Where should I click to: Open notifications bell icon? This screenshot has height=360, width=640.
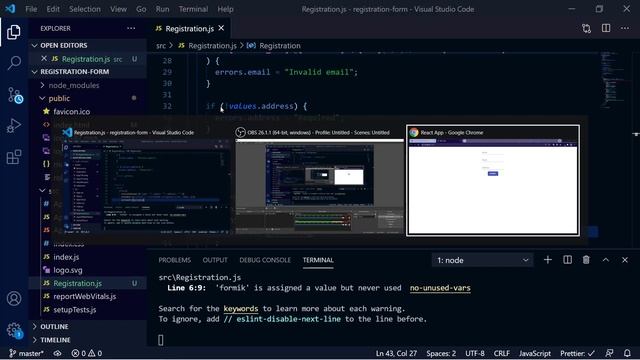point(627,353)
